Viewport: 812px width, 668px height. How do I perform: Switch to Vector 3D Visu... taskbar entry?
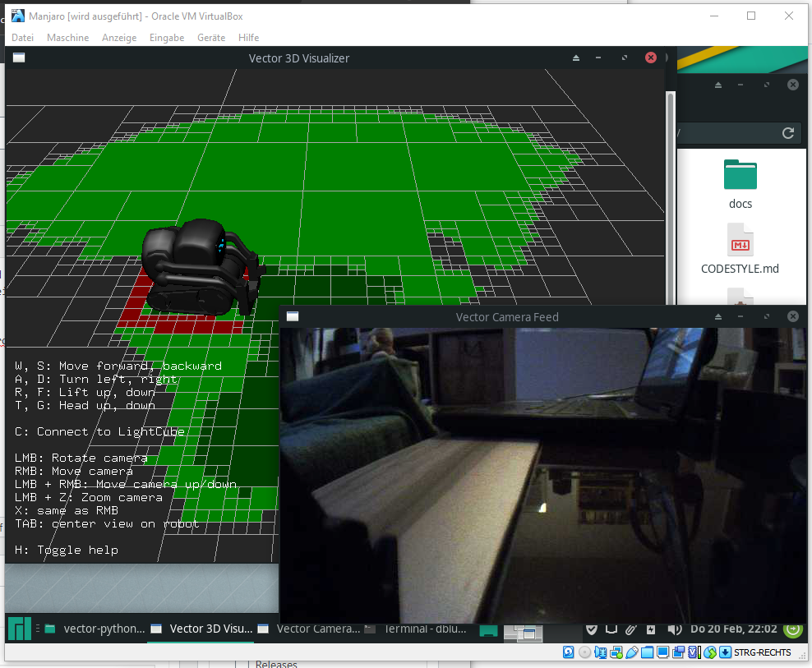pos(202,629)
